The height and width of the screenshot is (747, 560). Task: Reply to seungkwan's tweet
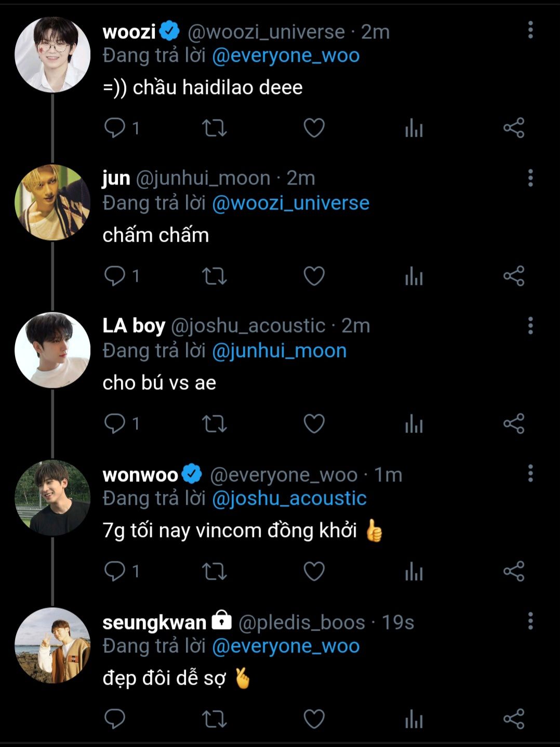(115, 719)
